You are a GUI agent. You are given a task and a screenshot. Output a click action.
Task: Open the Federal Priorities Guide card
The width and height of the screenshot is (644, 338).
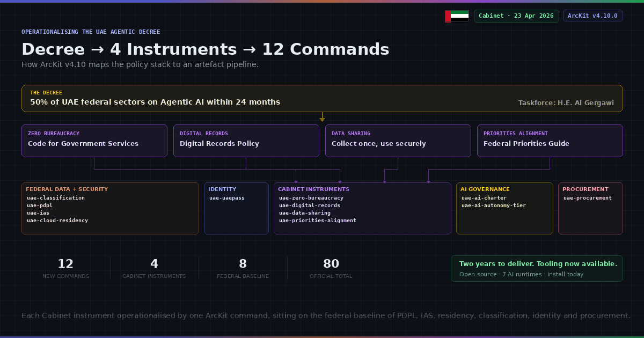(550, 141)
